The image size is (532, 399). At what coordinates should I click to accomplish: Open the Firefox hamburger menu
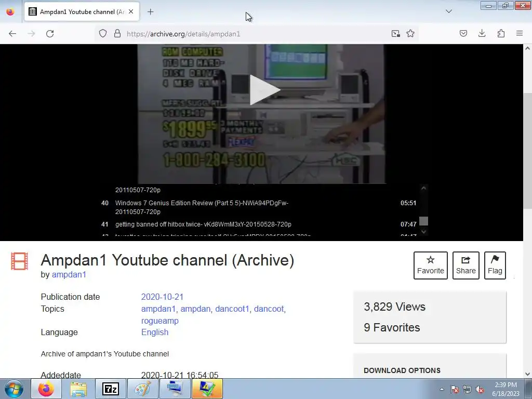click(x=520, y=34)
